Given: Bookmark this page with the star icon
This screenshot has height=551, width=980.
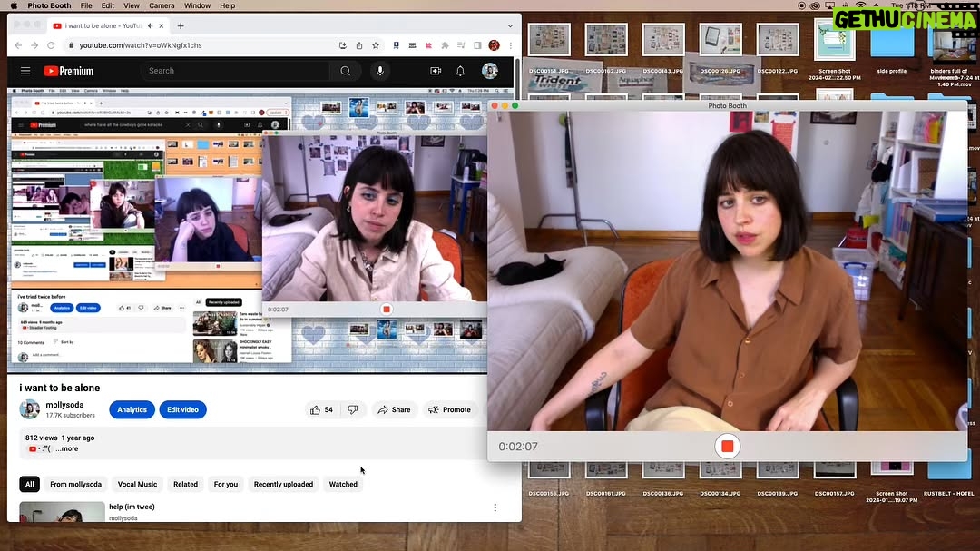Looking at the screenshot, I should (x=376, y=45).
